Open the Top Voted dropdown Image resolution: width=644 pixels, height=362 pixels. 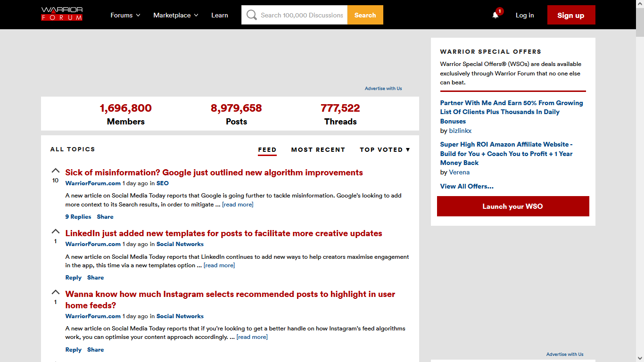click(x=385, y=149)
